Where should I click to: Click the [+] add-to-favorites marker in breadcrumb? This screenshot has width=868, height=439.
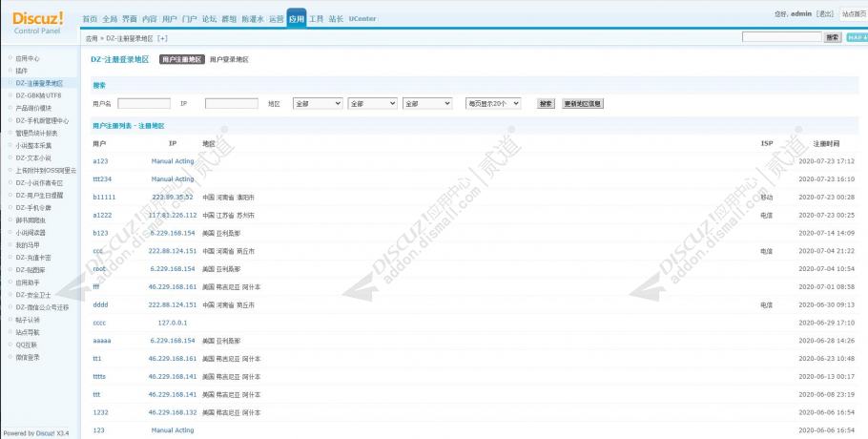[162, 38]
